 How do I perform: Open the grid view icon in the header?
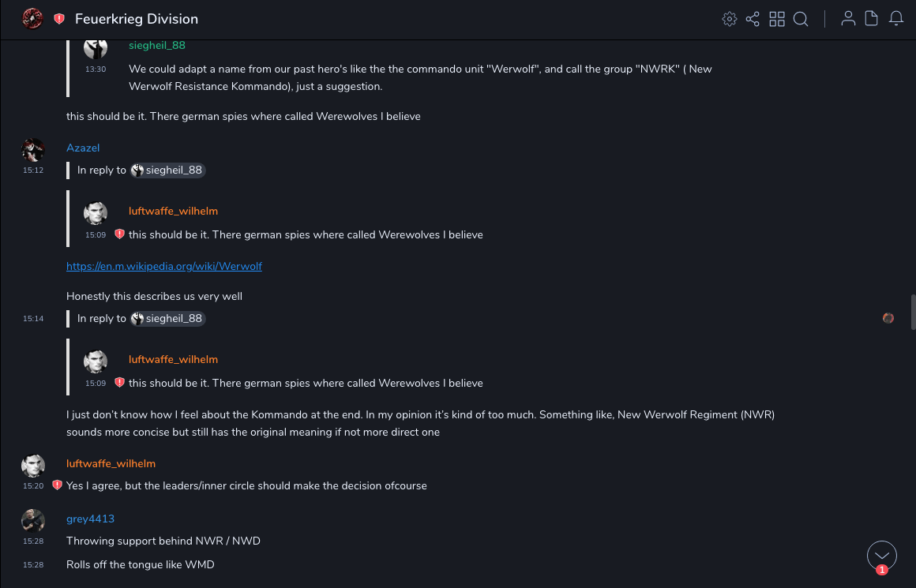click(777, 19)
